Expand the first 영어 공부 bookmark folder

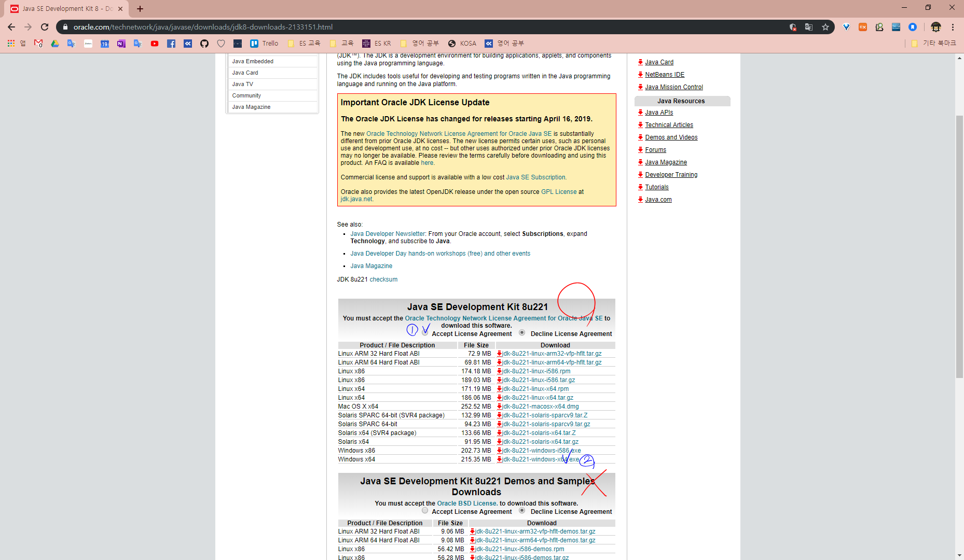tap(420, 44)
